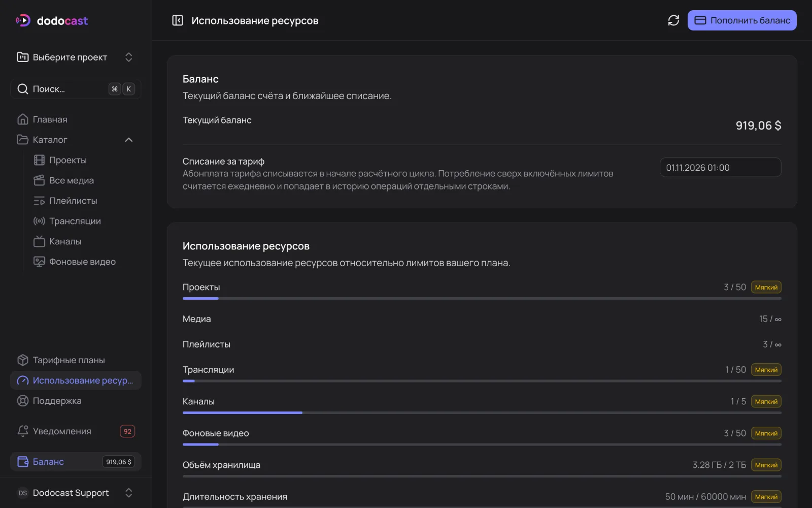Click the Использование ресурсов gauge icon
Image resolution: width=812 pixels, height=508 pixels.
pos(23,380)
